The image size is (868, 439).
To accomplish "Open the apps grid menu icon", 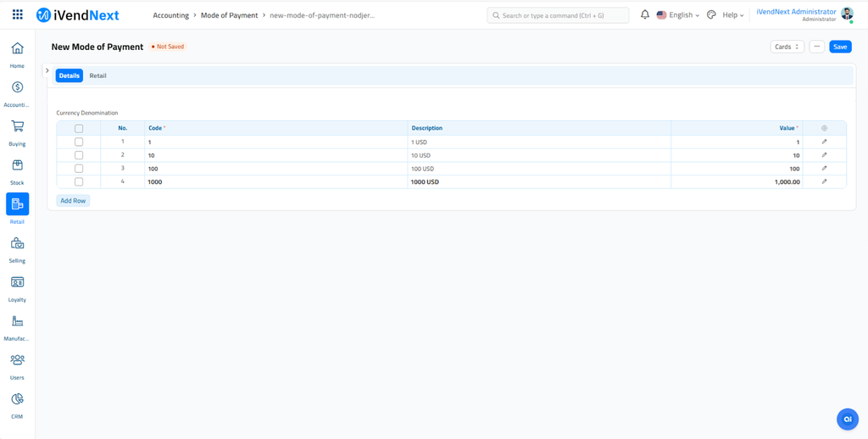I will 17,15.
